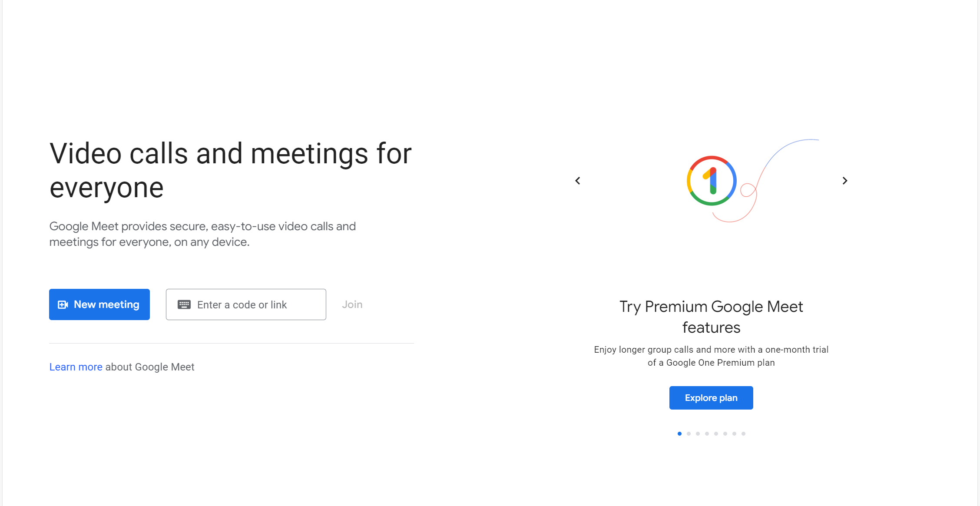The image size is (980, 506).
Task: Click the video camera icon on New meeting
Action: [x=63, y=304]
